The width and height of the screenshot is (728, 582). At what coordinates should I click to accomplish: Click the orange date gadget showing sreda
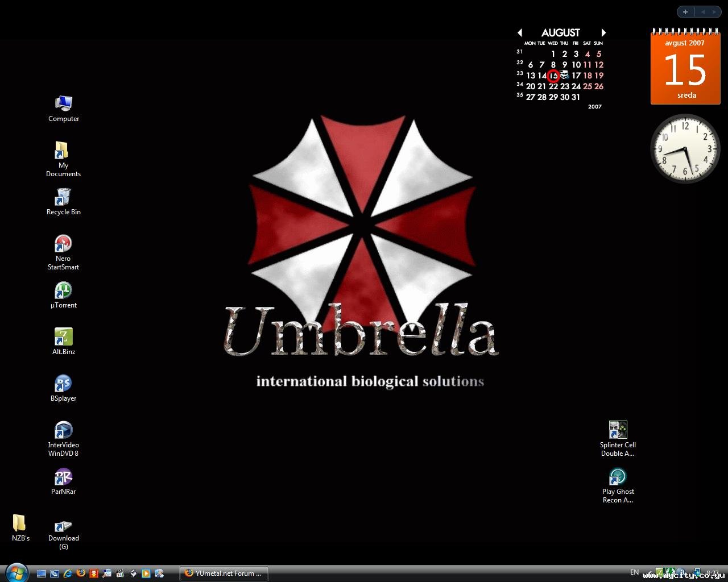click(685, 66)
